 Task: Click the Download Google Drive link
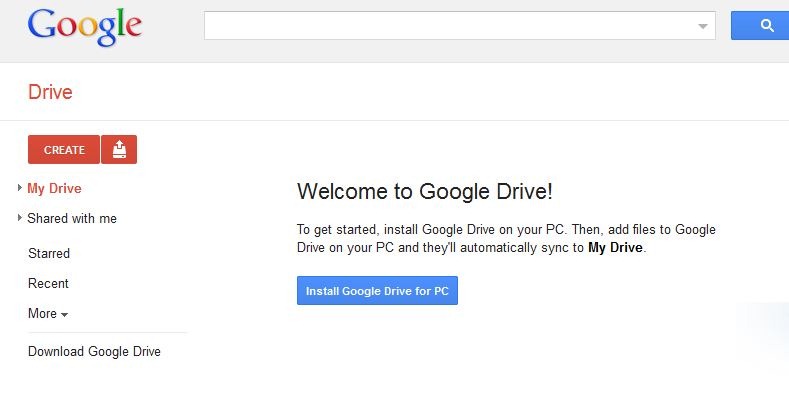[95, 351]
